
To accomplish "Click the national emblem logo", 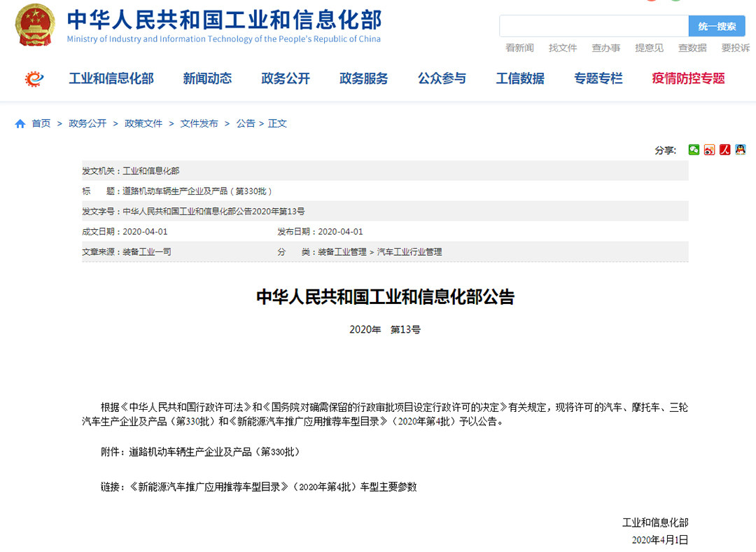I will click(x=35, y=26).
